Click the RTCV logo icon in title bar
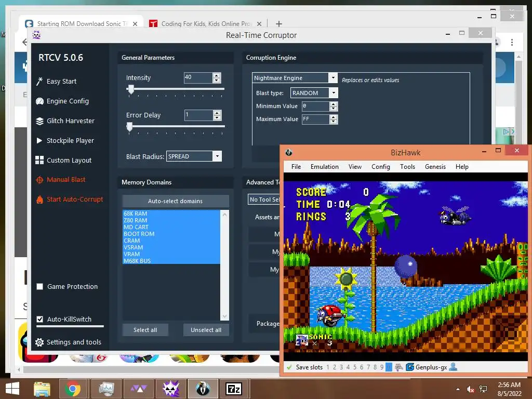The image size is (532, 399). [x=37, y=35]
